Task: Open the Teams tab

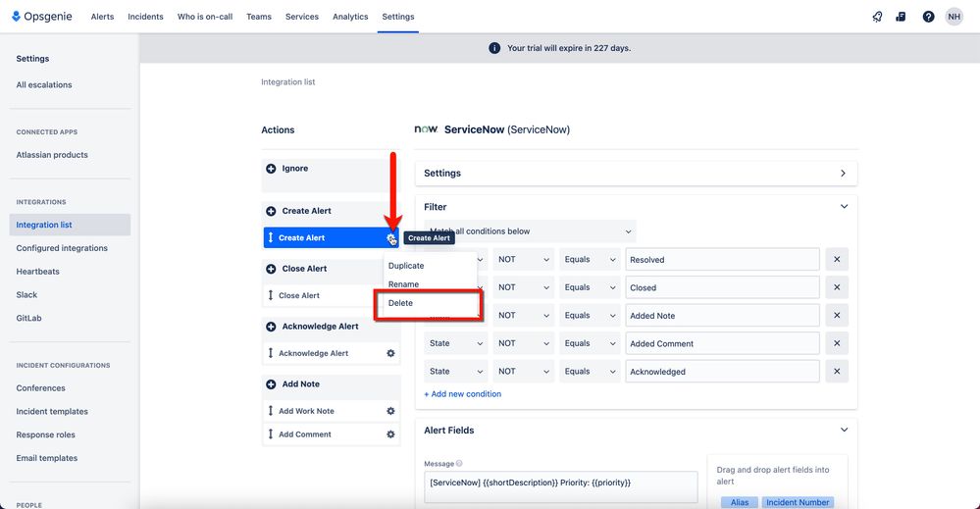Action: [x=259, y=17]
